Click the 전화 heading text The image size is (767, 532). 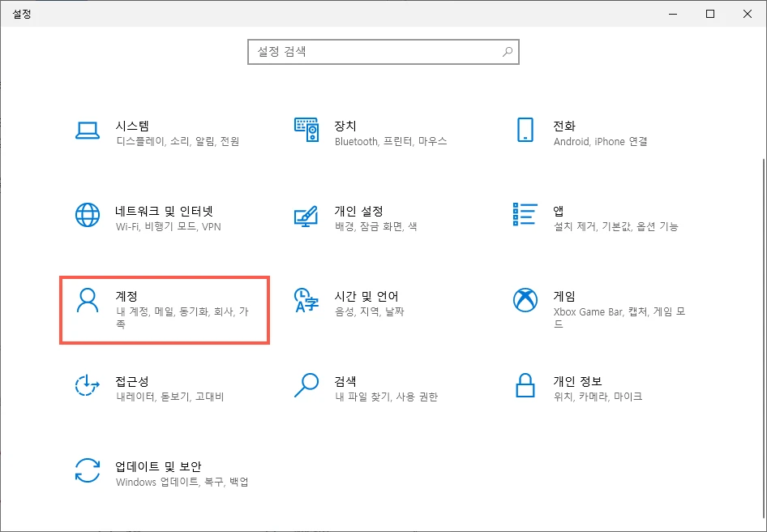(564, 126)
